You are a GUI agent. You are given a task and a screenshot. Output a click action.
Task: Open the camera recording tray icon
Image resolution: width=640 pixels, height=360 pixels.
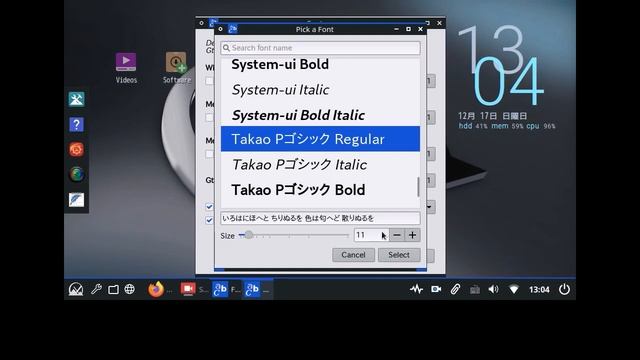[x=436, y=289]
